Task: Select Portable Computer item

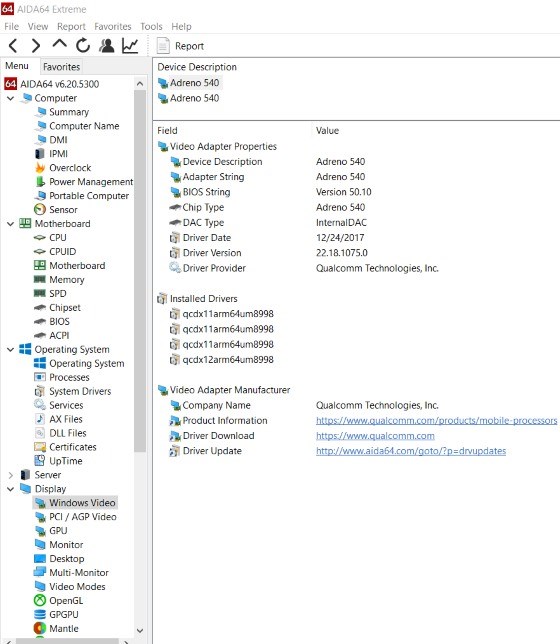Action: tap(82, 196)
